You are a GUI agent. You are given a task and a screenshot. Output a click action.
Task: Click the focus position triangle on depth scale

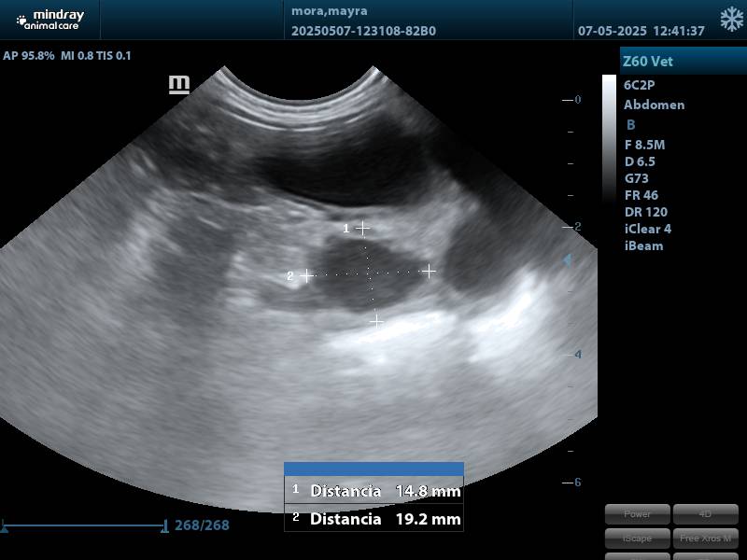pos(566,261)
